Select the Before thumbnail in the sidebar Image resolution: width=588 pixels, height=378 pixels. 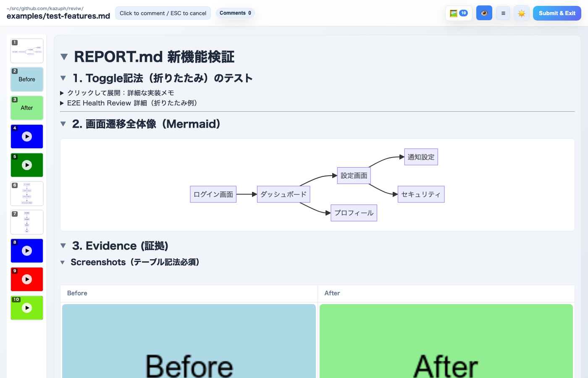(26, 79)
